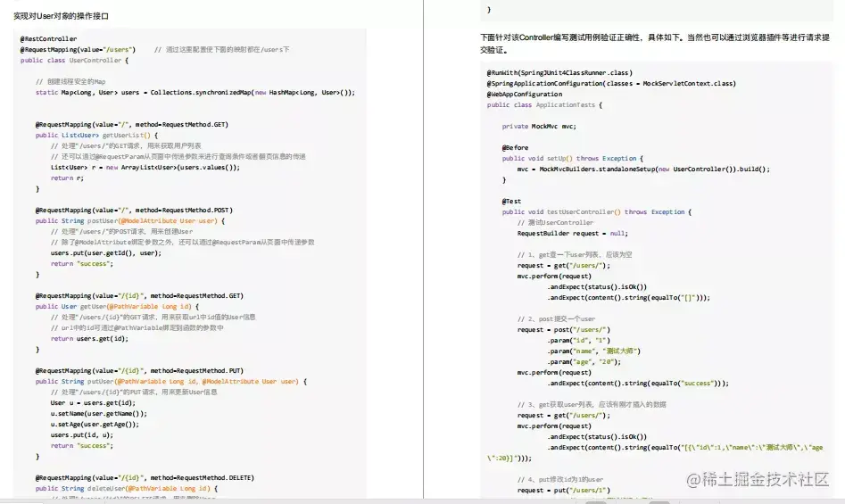Click the 'public String postUser' method signature
The height and width of the screenshot is (504, 845).
pyautogui.click(x=130, y=220)
